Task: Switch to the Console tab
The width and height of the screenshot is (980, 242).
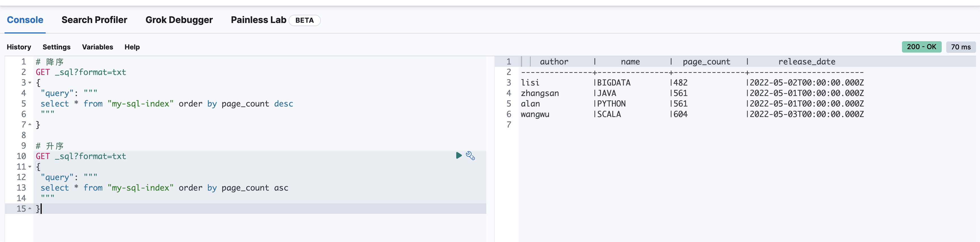Action: 25,20
